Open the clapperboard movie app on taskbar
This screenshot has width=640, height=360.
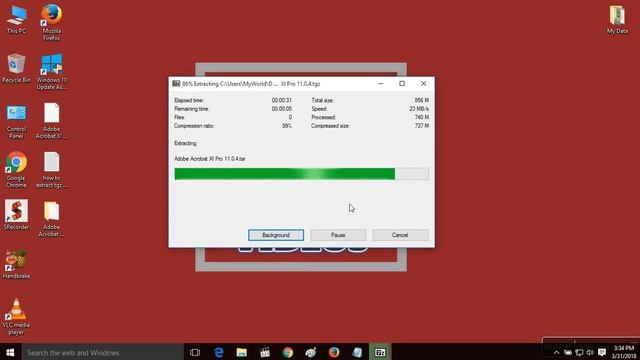[x=265, y=352]
